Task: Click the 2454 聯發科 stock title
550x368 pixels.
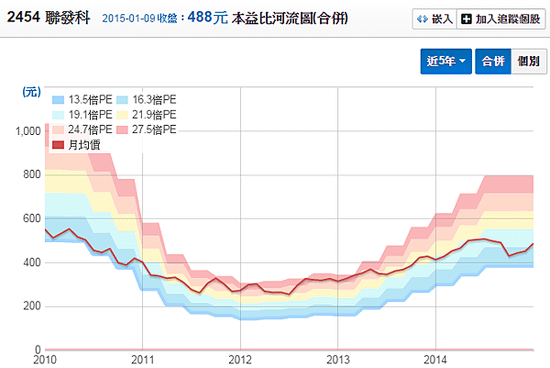Action: (x=48, y=17)
